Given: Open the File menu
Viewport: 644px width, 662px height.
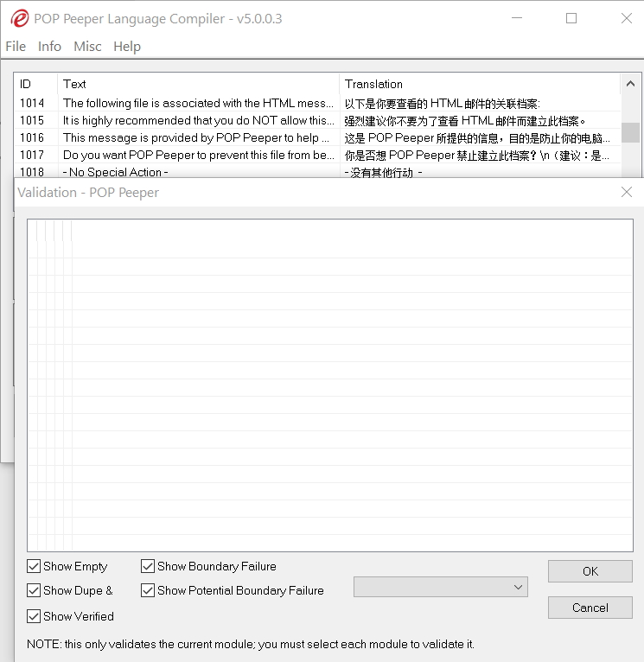Looking at the screenshot, I should pyautogui.click(x=16, y=46).
